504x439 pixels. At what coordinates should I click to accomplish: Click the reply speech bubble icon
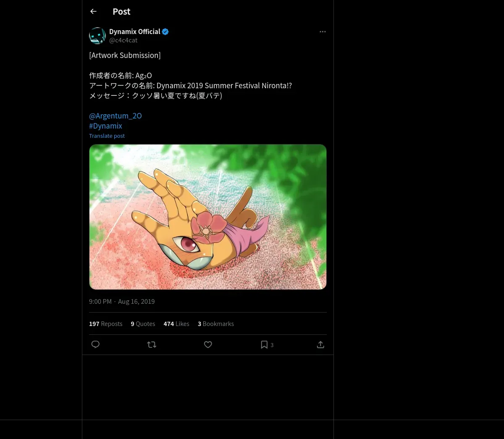(95, 344)
